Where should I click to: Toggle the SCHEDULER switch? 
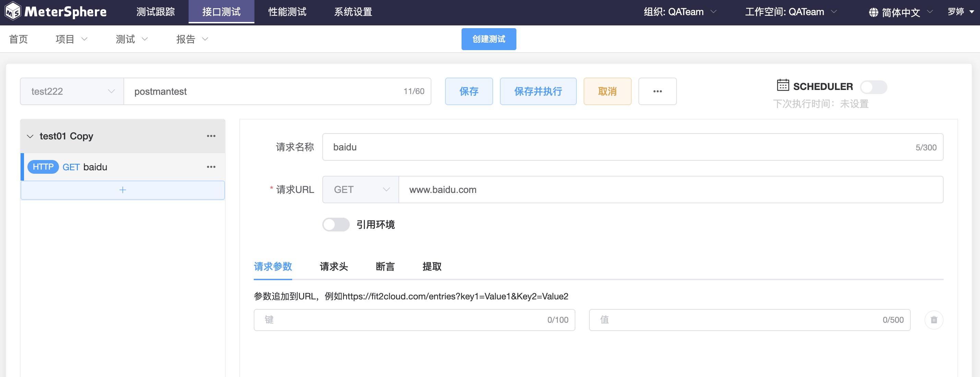(x=873, y=87)
